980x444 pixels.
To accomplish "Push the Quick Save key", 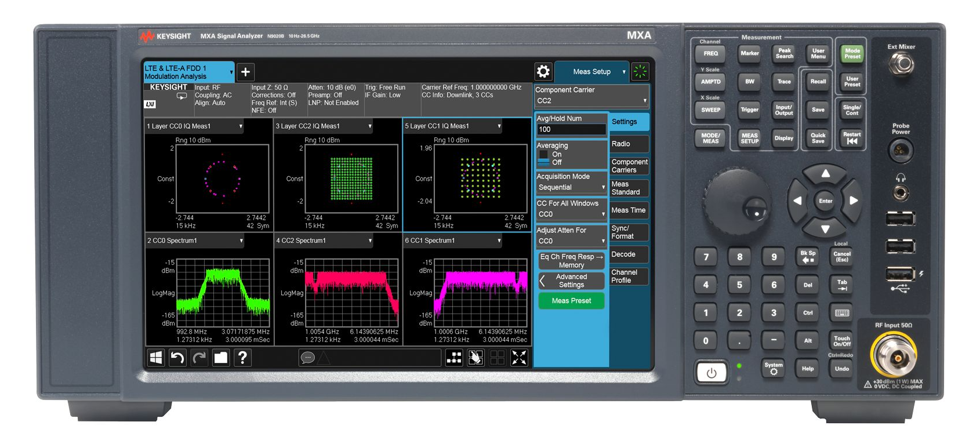I will pos(818,138).
